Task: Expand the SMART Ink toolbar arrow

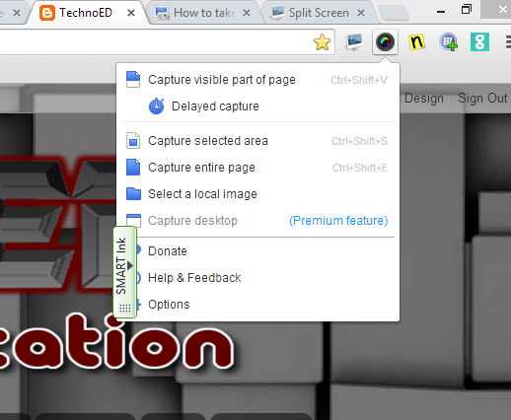Action: click(x=130, y=265)
